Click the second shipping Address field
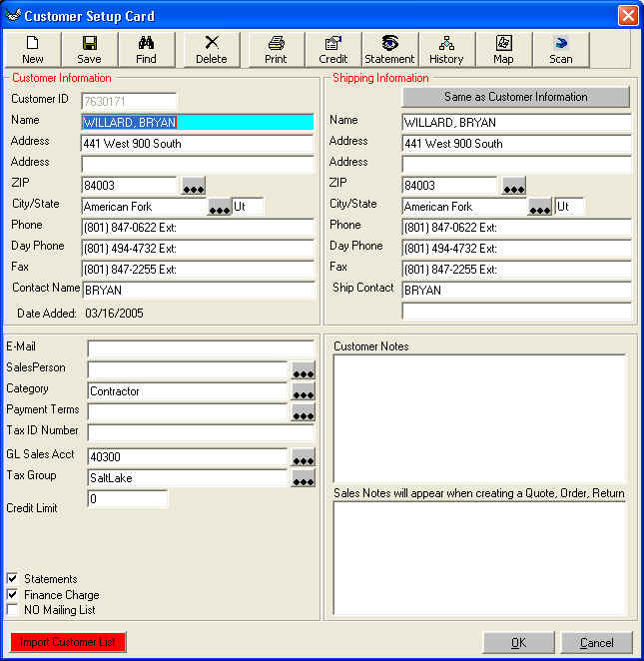This screenshot has height=661, width=644. (x=517, y=165)
